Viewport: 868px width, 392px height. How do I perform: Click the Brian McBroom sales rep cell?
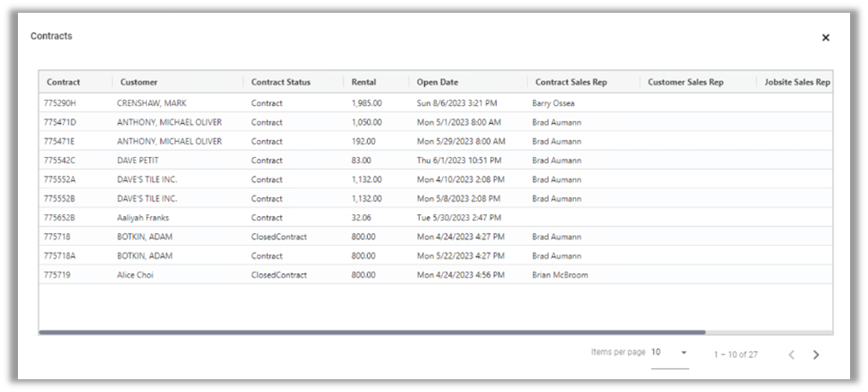point(560,275)
